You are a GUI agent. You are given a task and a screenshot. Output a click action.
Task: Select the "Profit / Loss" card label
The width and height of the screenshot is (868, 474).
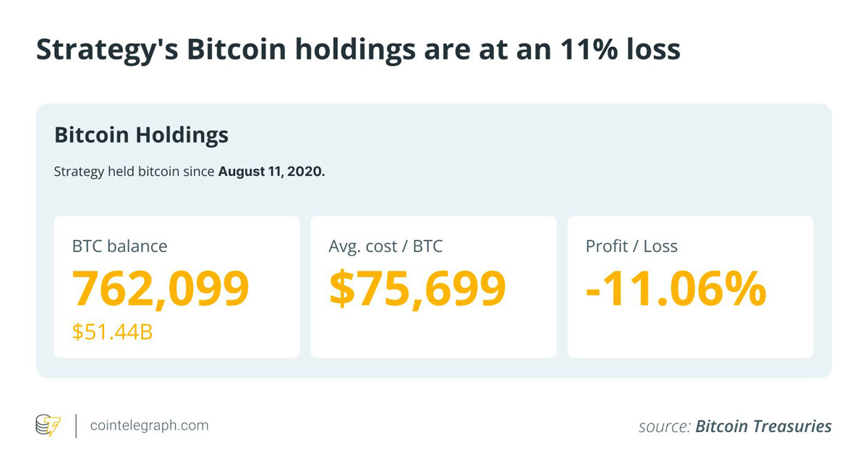631,246
